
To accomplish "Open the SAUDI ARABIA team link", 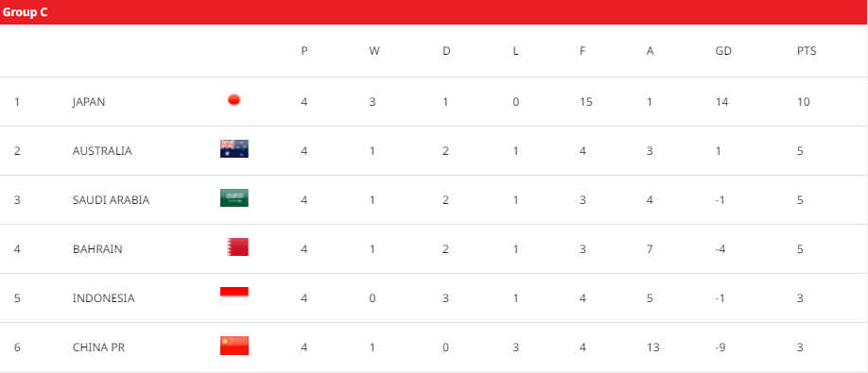I will (x=111, y=200).
